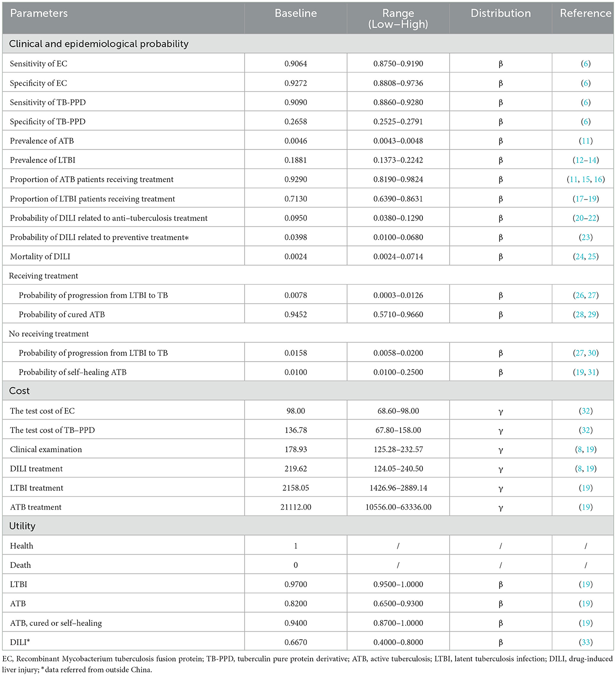Visit reference 23 for preventive treatment DILI
616x676 pixels.
[x=586, y=237]
